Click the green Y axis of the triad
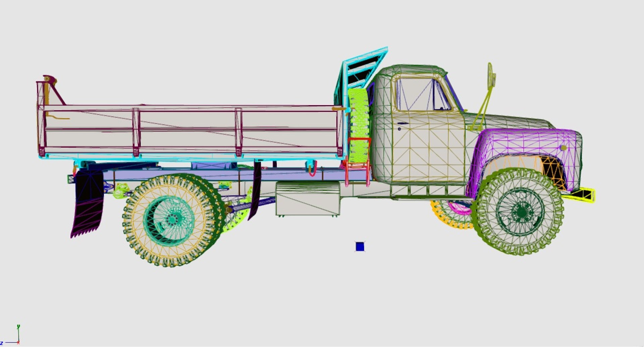644x347 pixels. click(x=18, y=334)
